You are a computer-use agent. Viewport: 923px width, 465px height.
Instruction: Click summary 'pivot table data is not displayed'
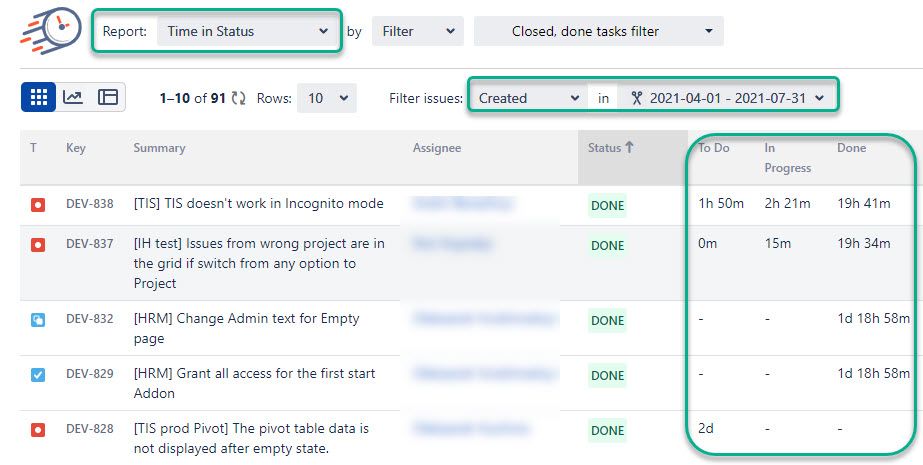251,438
